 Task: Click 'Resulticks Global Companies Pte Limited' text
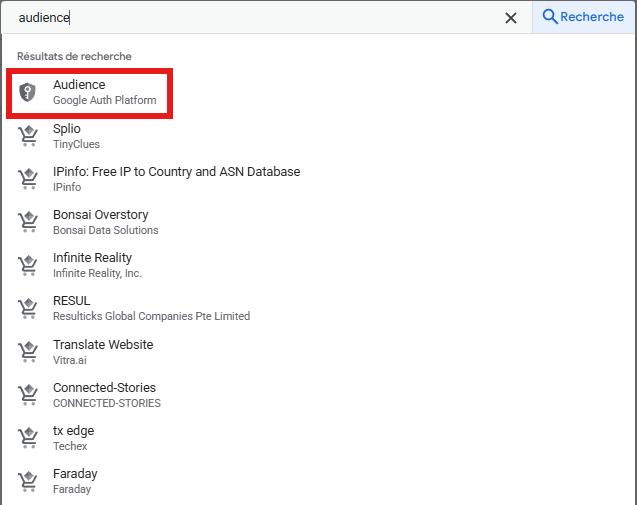(x=152, y=316)
